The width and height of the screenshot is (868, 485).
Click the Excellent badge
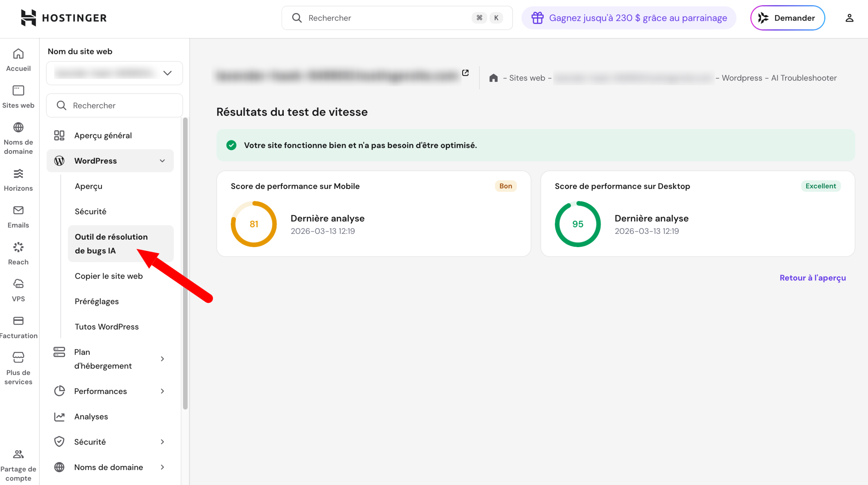[821, 186]
